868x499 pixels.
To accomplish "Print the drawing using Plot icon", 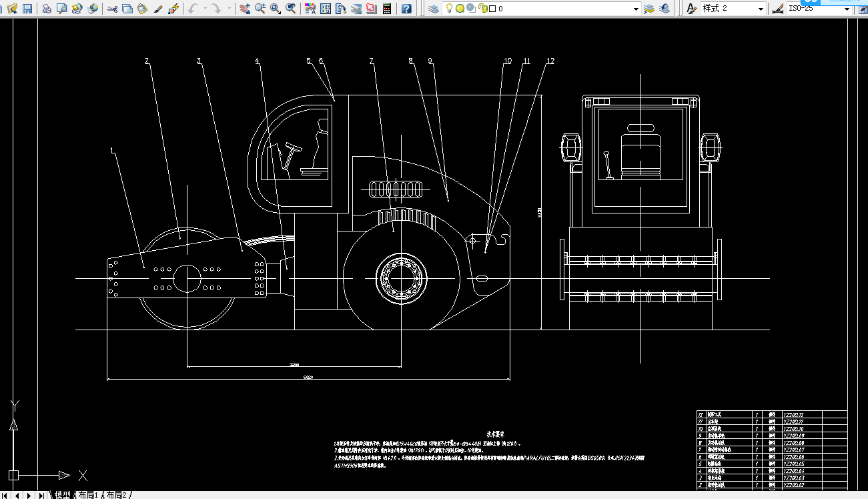I will pyautogui.click(x=47, y=9).
